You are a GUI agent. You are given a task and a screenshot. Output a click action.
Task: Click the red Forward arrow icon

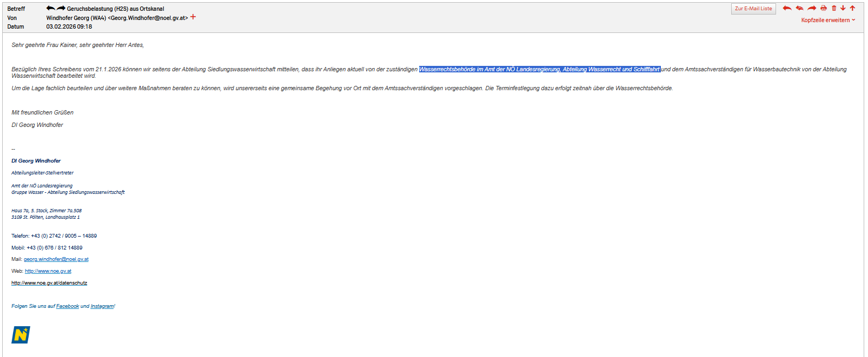tap(812, 8)
